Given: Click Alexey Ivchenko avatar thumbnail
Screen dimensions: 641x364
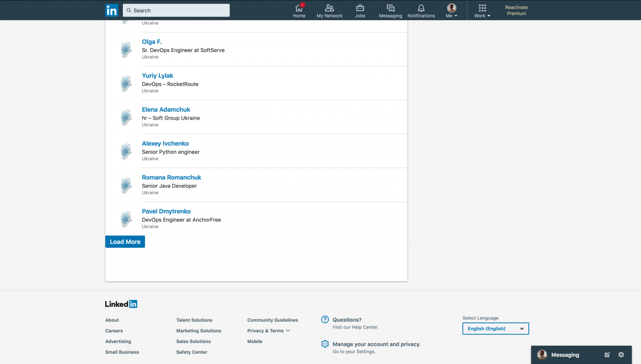Looking at the screenshot, I should point(126,151).
